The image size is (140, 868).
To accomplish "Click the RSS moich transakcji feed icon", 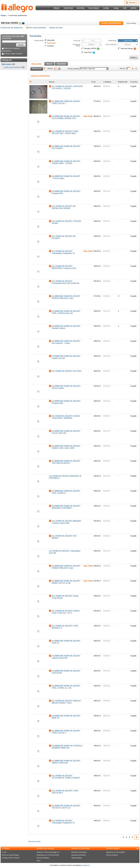I will (x=27, y=28).
